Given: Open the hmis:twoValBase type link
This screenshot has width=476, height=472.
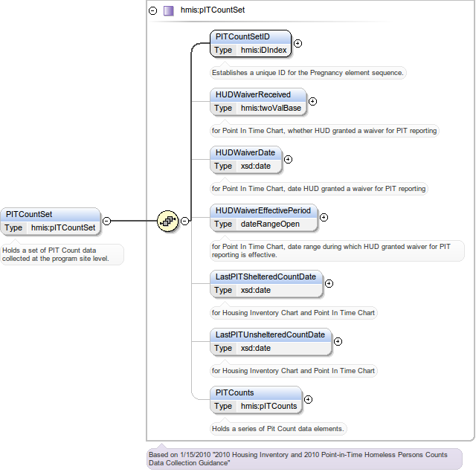Looking at the screenshot, I should pyautogui.click(x=271, y=109).
